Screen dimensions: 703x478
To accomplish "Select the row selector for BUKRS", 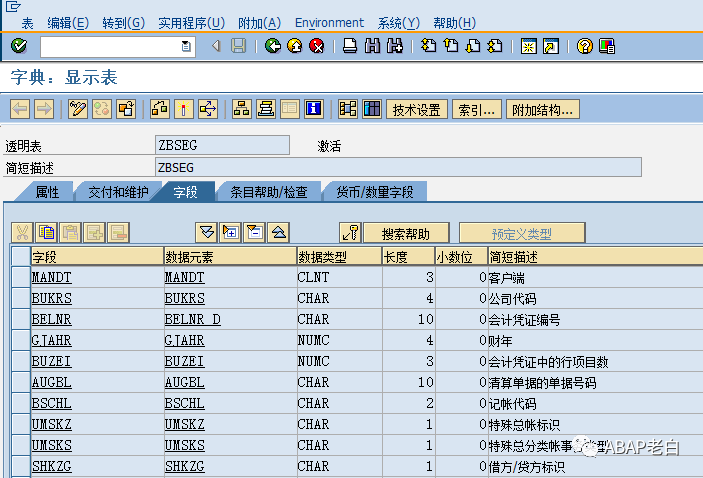I will (21, 298).
